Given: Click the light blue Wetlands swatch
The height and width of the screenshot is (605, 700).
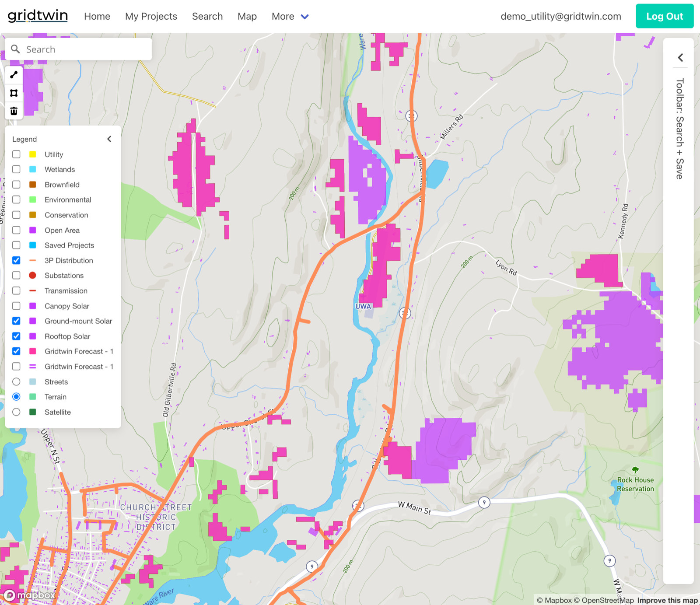Looking at the screenshot, I should pyautogui.click(x=32, y=169).
